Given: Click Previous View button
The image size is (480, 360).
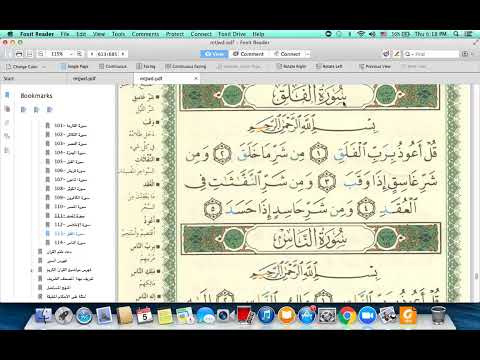Looking at the screenshot, I should 374,67.
